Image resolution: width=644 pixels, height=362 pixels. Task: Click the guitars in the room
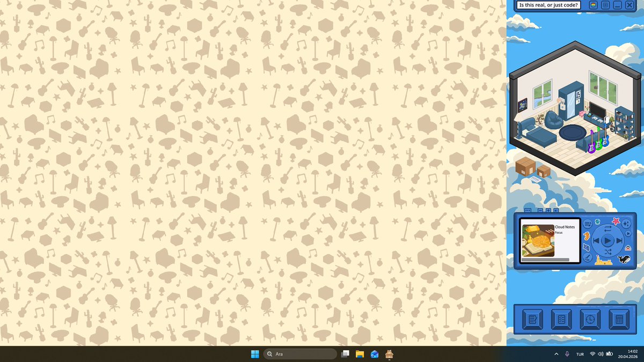[598, 140]
